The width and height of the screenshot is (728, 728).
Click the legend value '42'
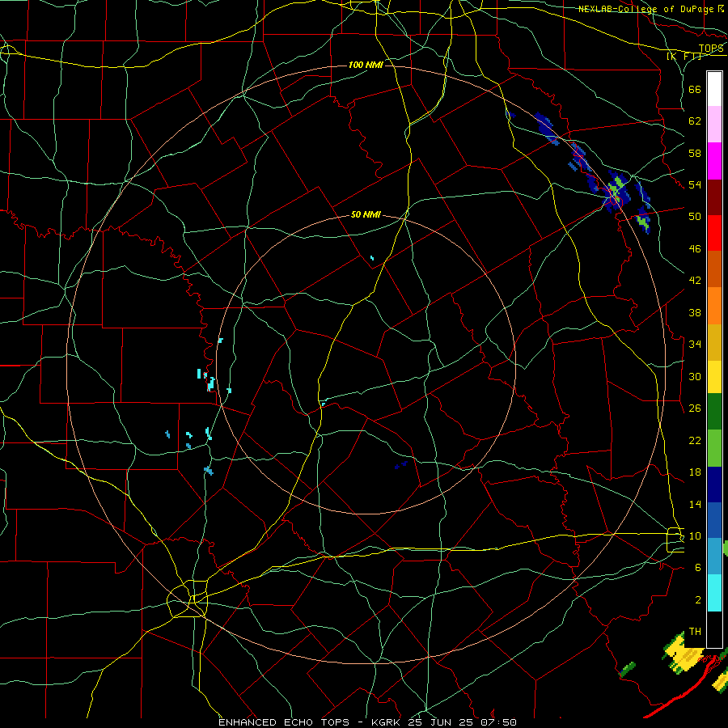click(695, 280)
